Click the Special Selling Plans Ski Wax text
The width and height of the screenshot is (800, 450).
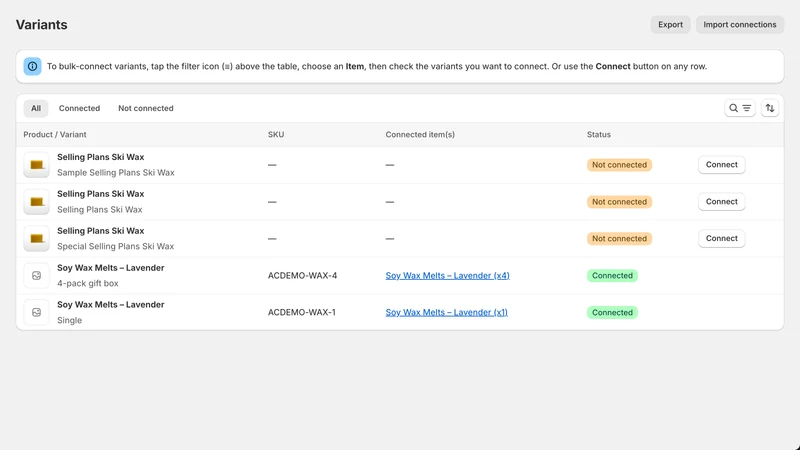(x=115, y=246)
